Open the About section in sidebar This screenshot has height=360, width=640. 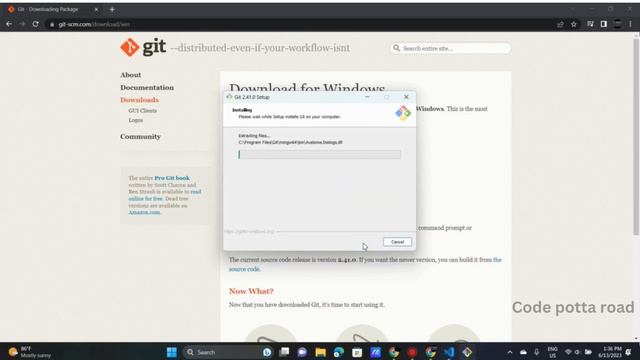131,75
